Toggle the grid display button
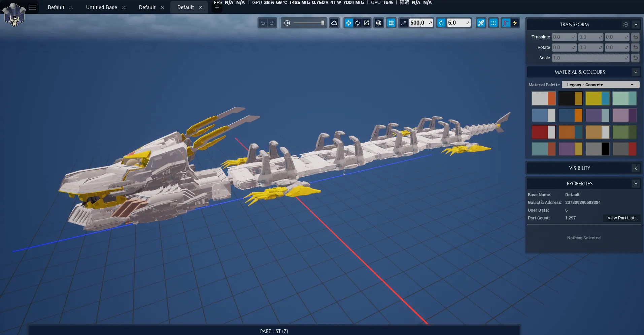Image resolution: width=644 pixels, height=335 pixels. [x=391, y=23]
